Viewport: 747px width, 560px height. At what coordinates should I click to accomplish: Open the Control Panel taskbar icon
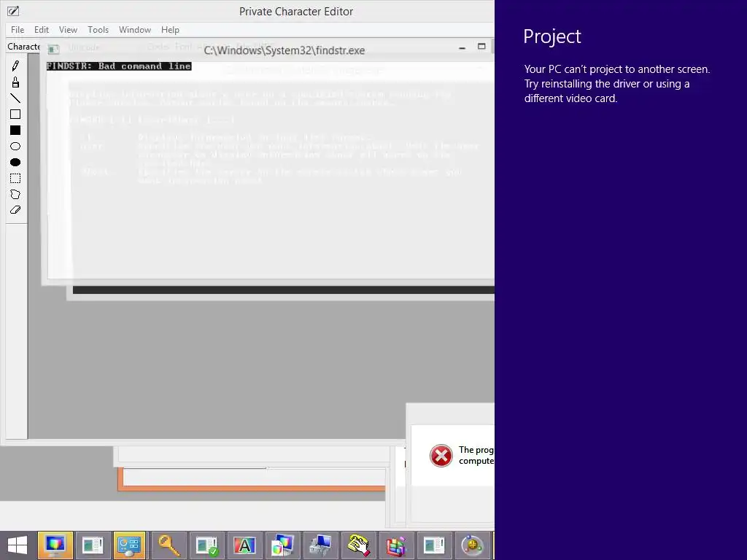pyautogui.click(x=129, y=545)
